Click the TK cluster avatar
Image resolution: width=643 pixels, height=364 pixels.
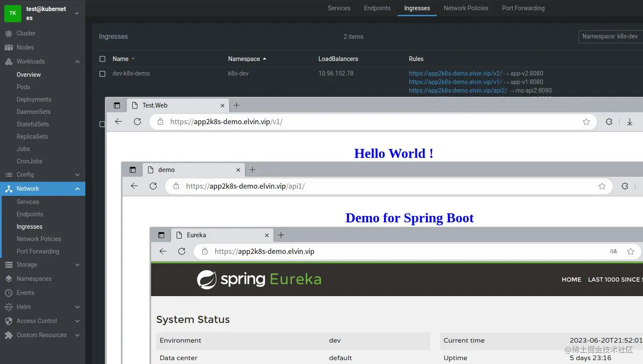13,13
